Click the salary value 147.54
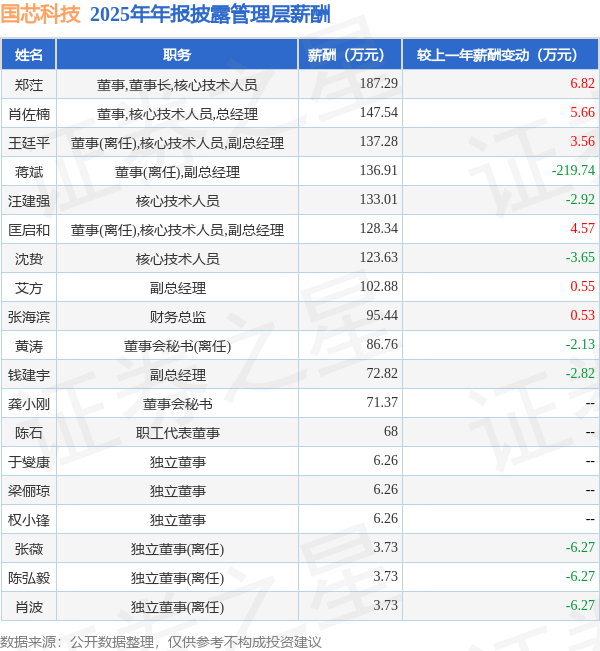The width and height of the screenshot is (600, 651). [379, 113]
